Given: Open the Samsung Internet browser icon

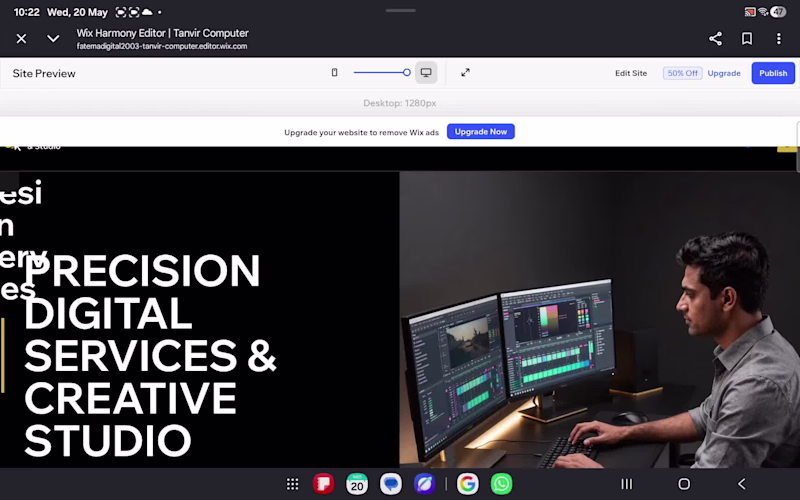Looking at the screenshot, I should (x=424, y=484).
